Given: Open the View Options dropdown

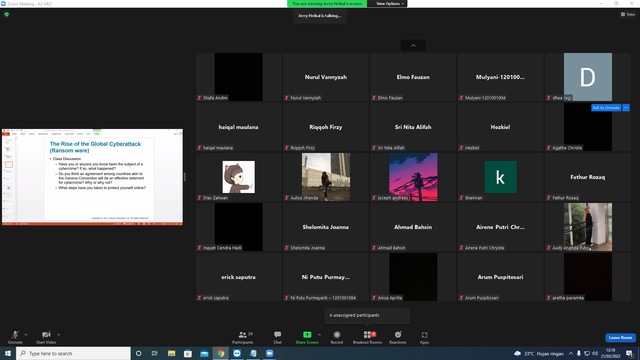Looking at the screenshot, I should [x=389, y=4].
